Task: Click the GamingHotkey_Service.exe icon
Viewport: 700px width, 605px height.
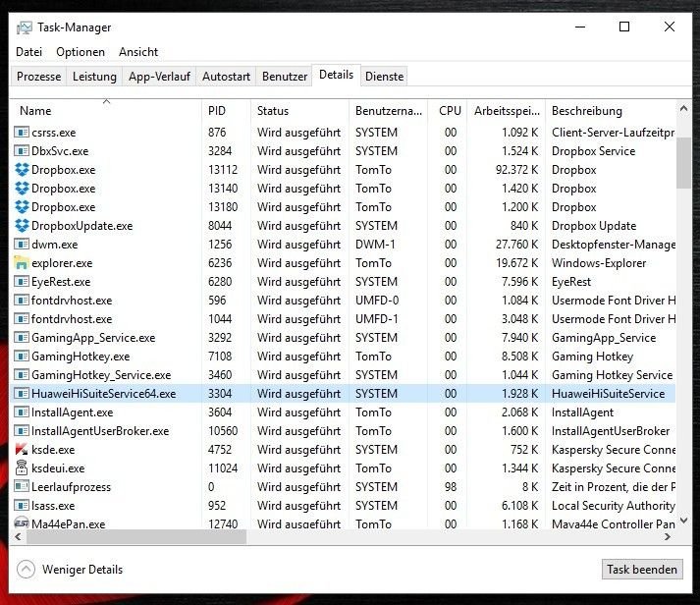Action: pos(22,375)
